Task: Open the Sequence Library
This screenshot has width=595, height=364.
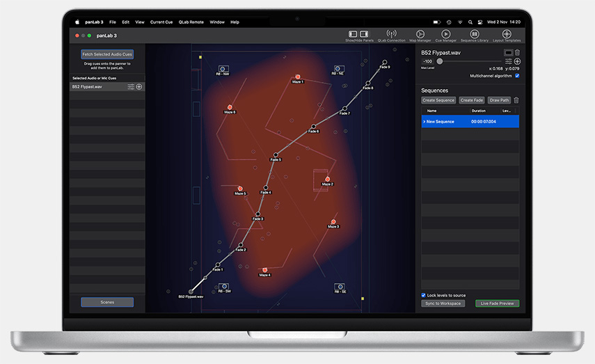Action: 475,34
